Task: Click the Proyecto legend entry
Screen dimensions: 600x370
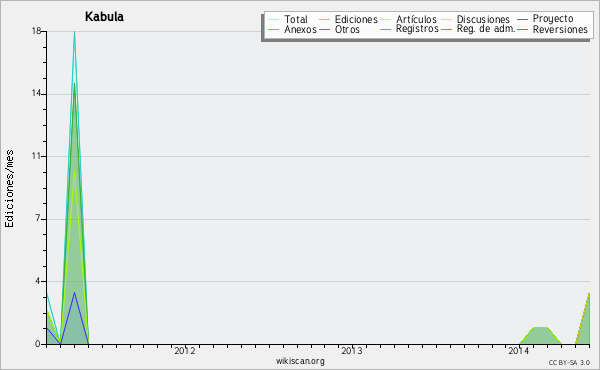Action: point(553,19)
